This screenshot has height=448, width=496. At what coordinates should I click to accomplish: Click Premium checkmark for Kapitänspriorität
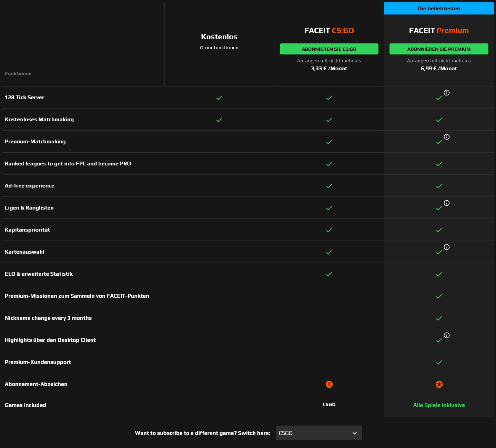pos(439,230)
